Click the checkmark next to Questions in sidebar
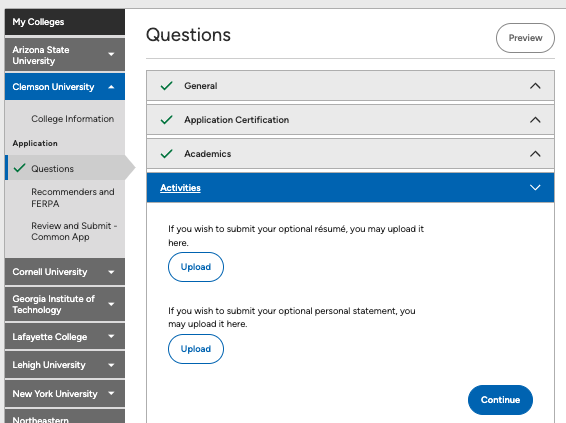The image size is (566, 423). tap(19, 168)
